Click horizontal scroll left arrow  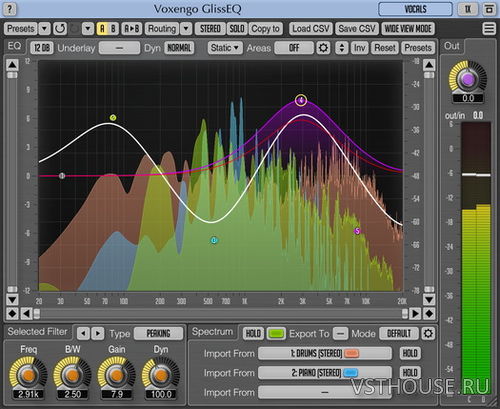26,314
